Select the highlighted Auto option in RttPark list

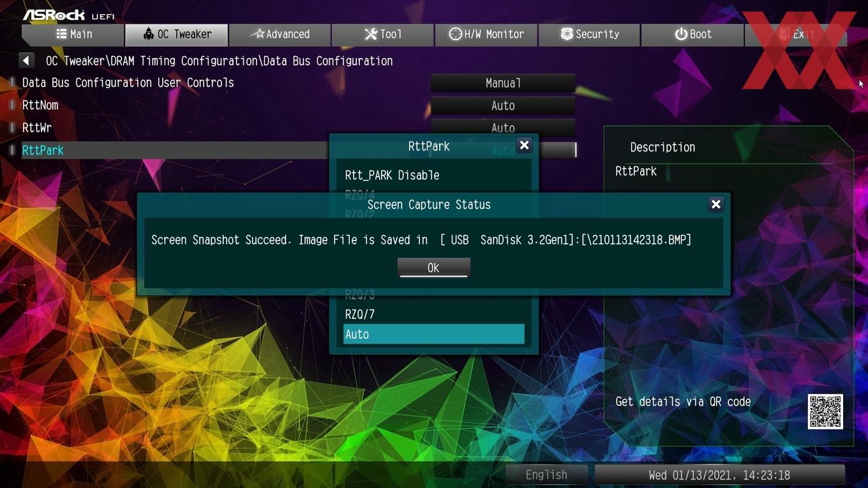click(x=434, y=334)
